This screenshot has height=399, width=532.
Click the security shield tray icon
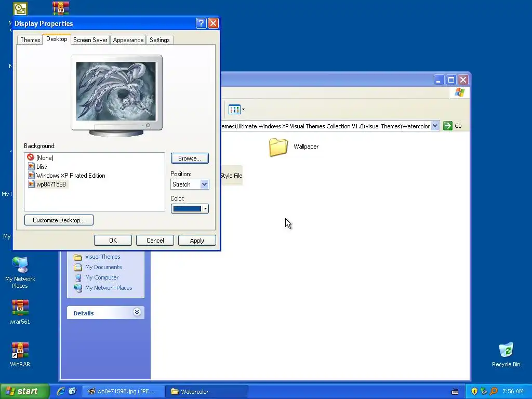coord(474,391)
